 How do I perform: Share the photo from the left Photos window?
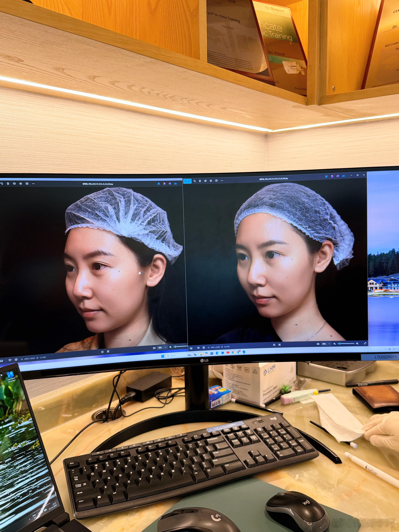coord(21,183)
